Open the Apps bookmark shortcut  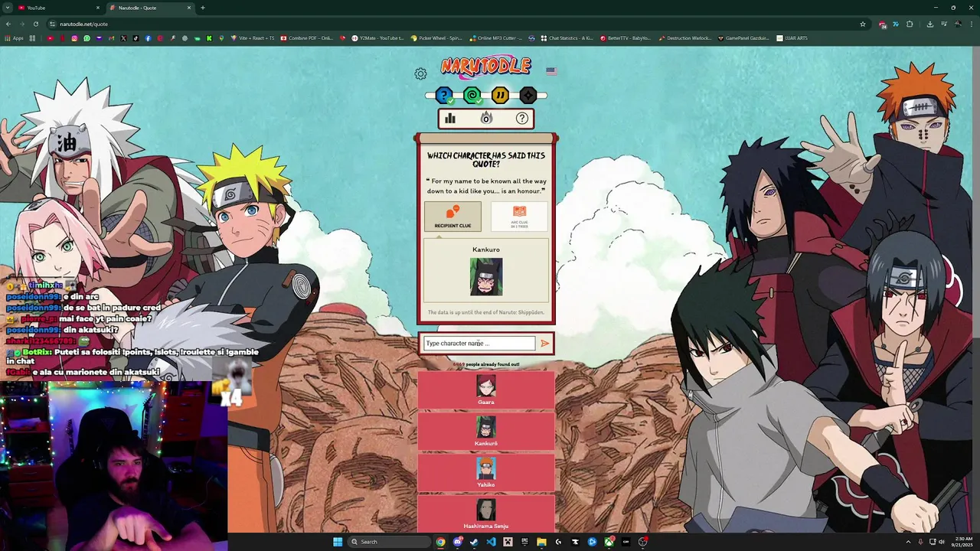pyautogui.click(x=14, y=37)
